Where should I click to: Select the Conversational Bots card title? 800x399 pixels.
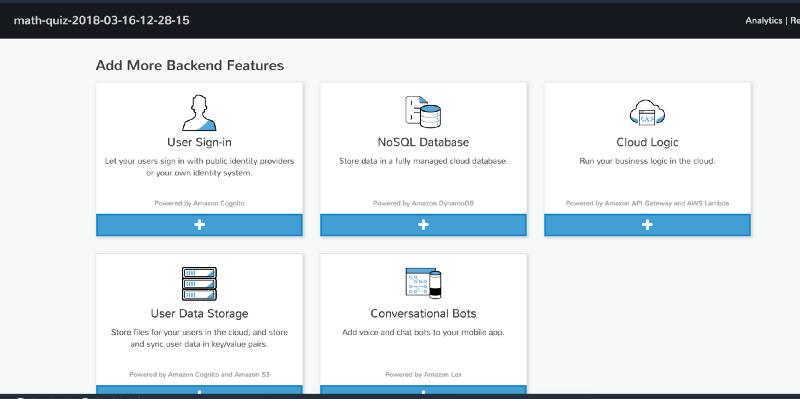pos(423,313)
